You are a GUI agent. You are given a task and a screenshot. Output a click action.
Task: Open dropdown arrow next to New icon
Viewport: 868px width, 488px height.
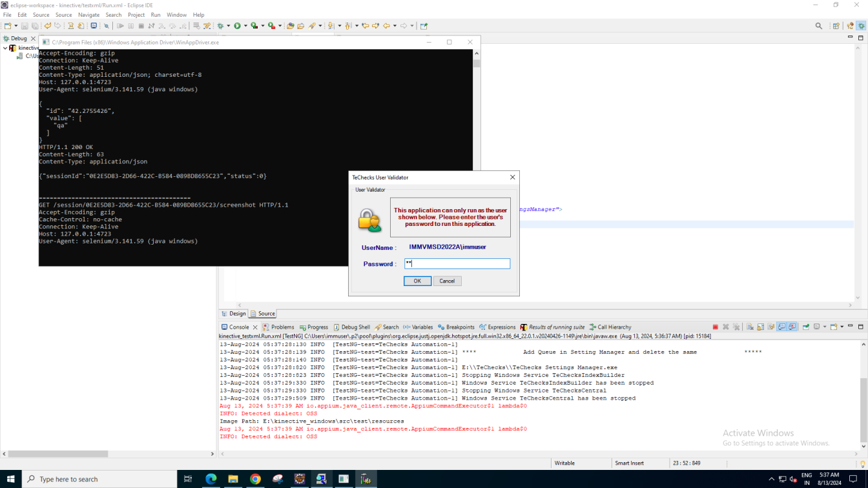[x=15, y=26]
